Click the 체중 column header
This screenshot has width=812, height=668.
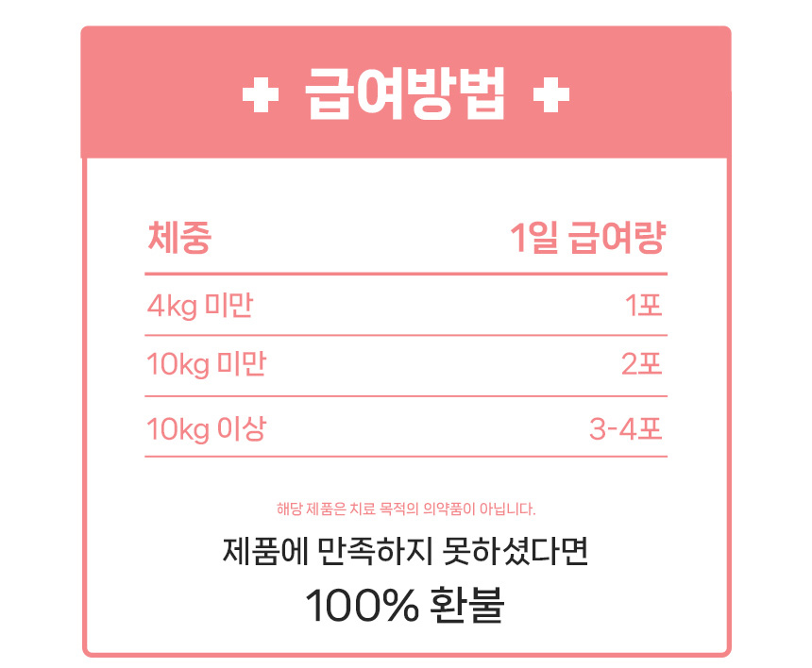(178, 238)
